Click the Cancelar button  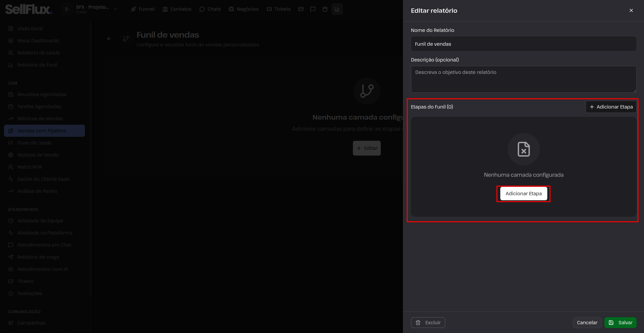tap(587, 323)
